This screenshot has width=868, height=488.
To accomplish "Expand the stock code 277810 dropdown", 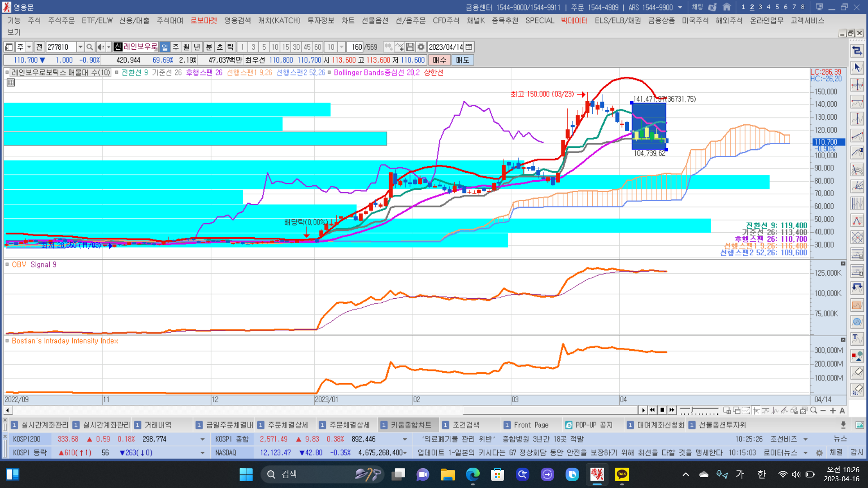I will coord(80,47).
